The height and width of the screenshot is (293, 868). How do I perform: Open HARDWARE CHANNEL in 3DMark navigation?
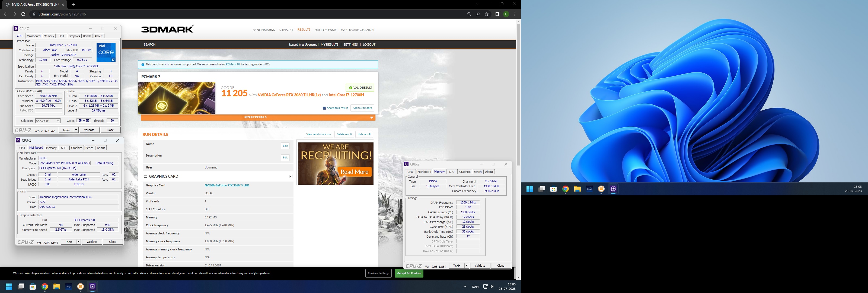tap(358, 30)
